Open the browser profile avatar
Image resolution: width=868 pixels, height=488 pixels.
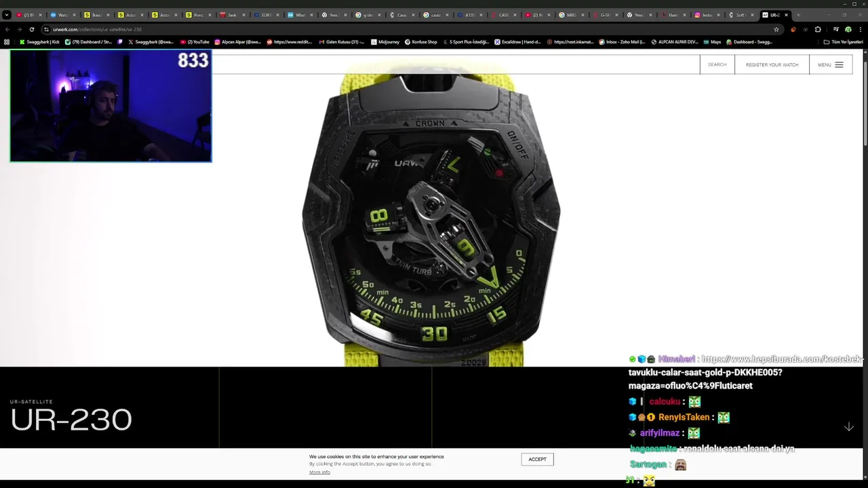coord(848,30)
